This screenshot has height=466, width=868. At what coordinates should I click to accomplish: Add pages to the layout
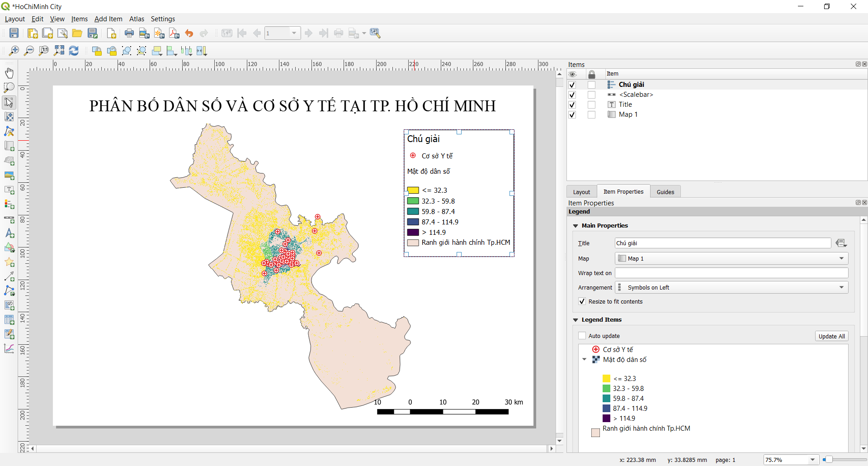point(112,33)
